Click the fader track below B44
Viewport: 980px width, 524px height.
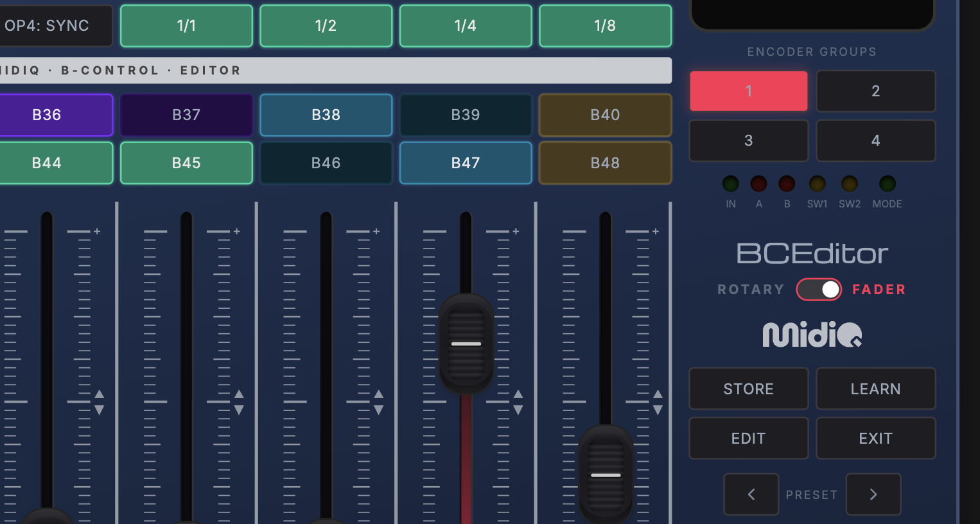coord(47,360)
